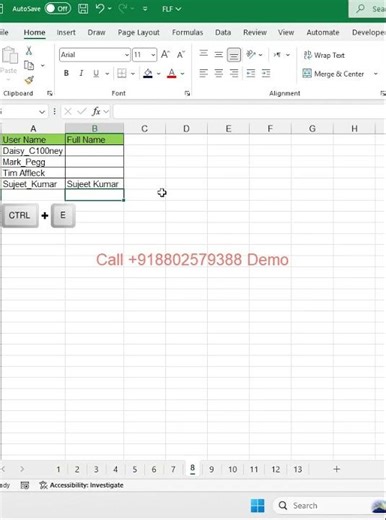Open the font size 11 dropdown
The image size is (386, 520).
tap(153, 55)
